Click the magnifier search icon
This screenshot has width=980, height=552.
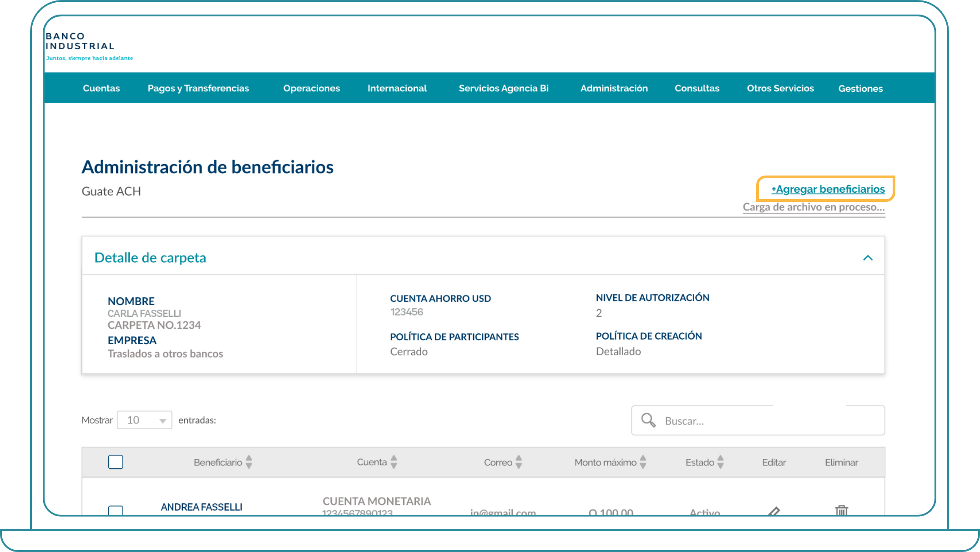[648, 420]
